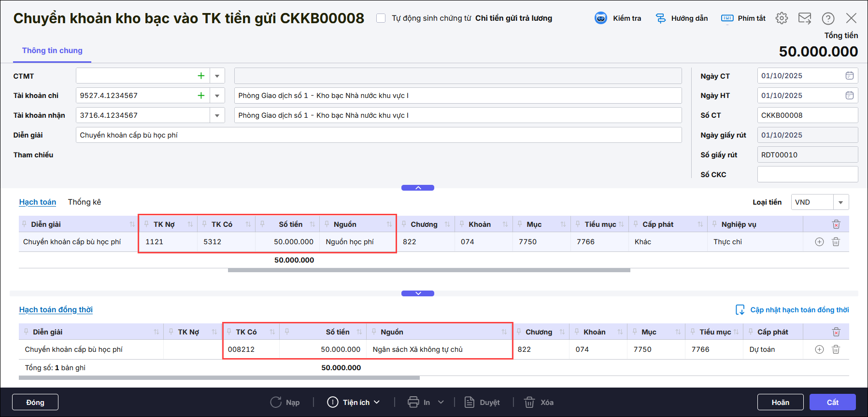Pin the Nghiệp vụ column
This screenshot has height=417, width=868.
[x=714, y=224]
